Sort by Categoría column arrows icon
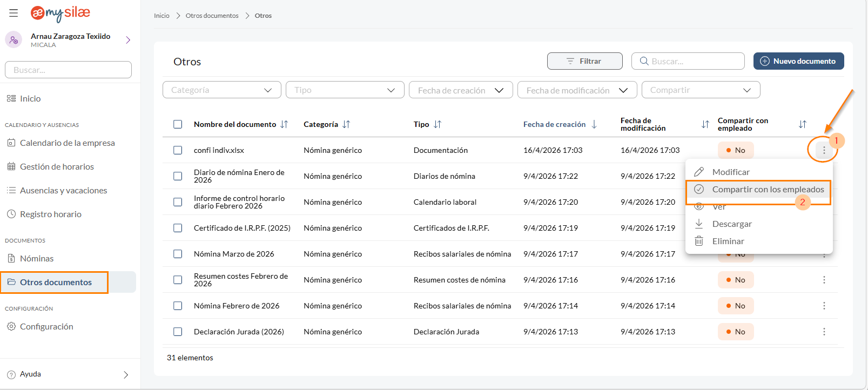 [346, 124]
